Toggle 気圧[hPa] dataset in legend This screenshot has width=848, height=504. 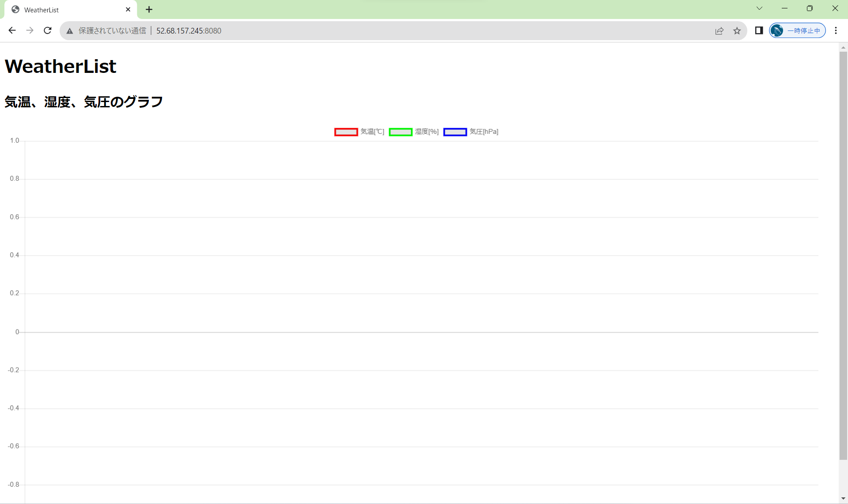coord(484,132)
